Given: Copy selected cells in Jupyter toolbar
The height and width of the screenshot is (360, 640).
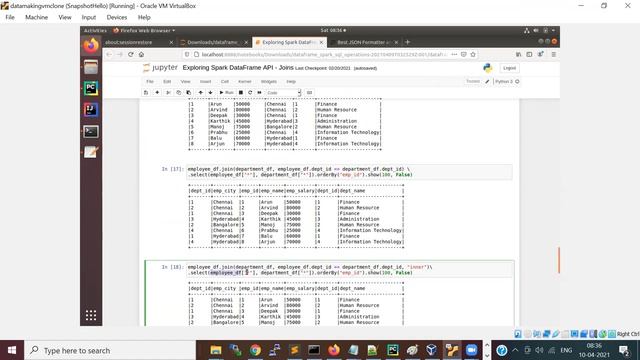Looking at the screenshot, I should click(178, 93).
